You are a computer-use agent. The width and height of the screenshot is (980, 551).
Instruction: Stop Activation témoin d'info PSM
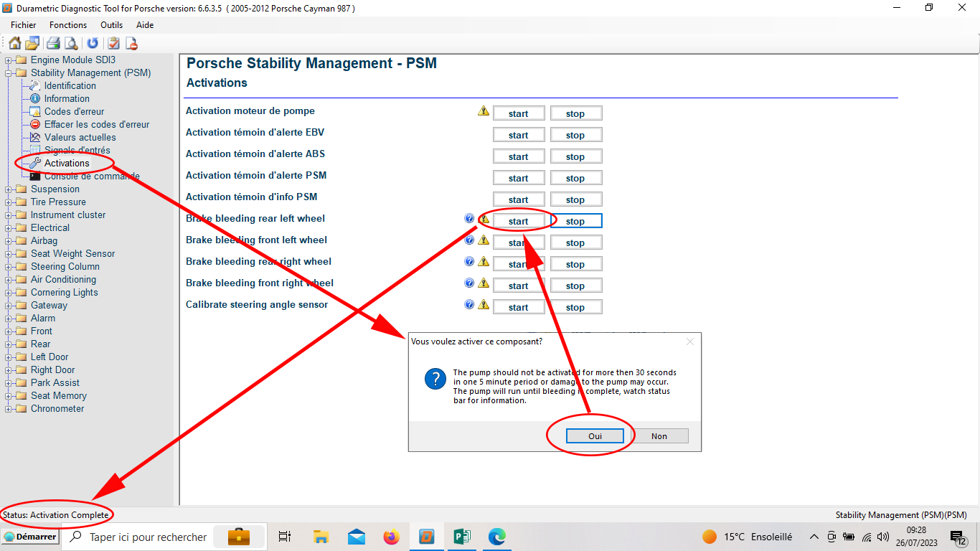click(x=575, y=199)
